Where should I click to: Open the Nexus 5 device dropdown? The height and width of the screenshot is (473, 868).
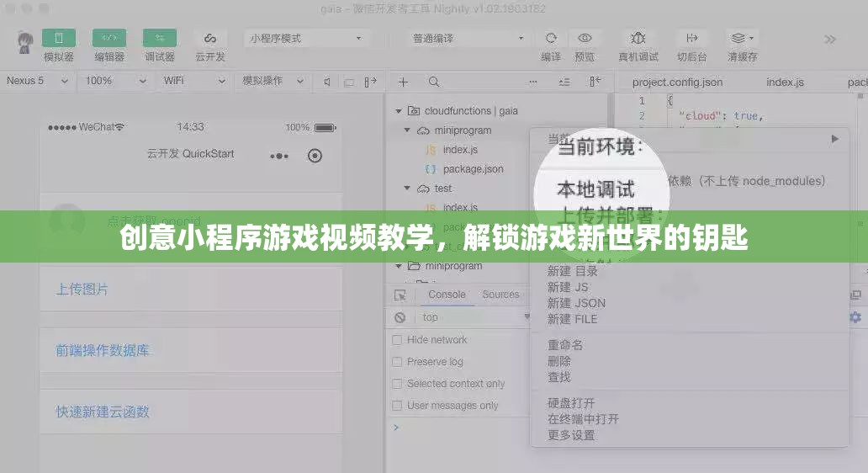click(x=37, y=81)
